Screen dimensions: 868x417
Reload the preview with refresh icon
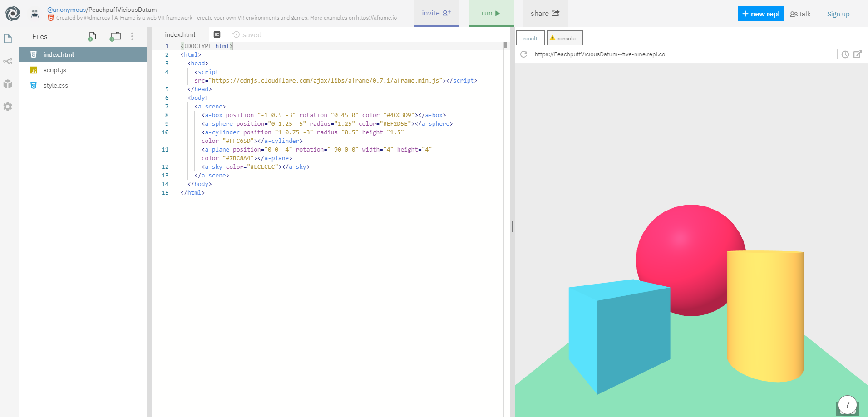523,54
